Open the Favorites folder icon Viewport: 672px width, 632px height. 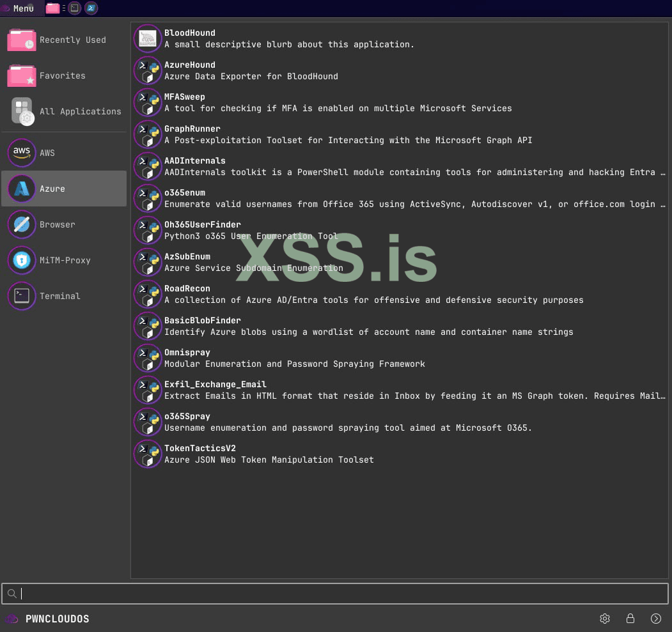tap(22, 76)
